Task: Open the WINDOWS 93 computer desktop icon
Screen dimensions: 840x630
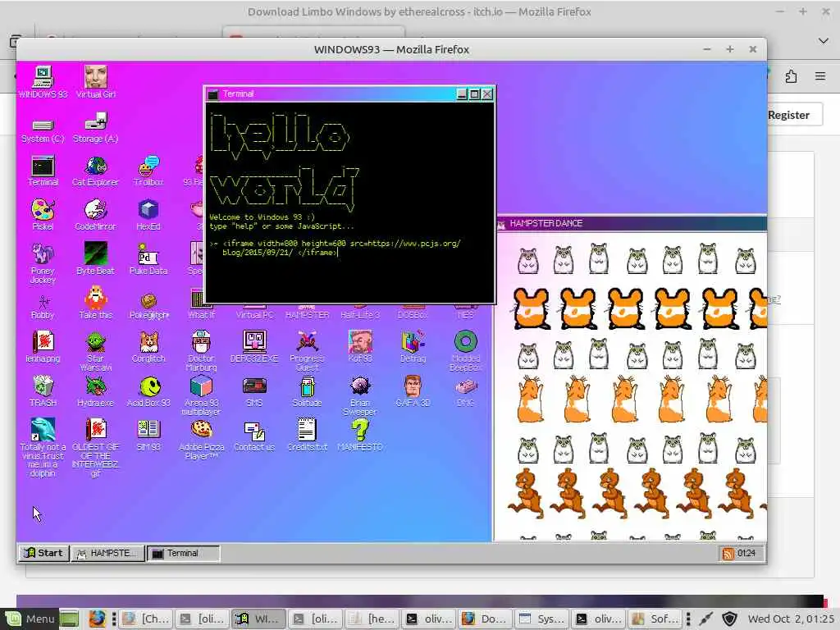Action: 43,81
